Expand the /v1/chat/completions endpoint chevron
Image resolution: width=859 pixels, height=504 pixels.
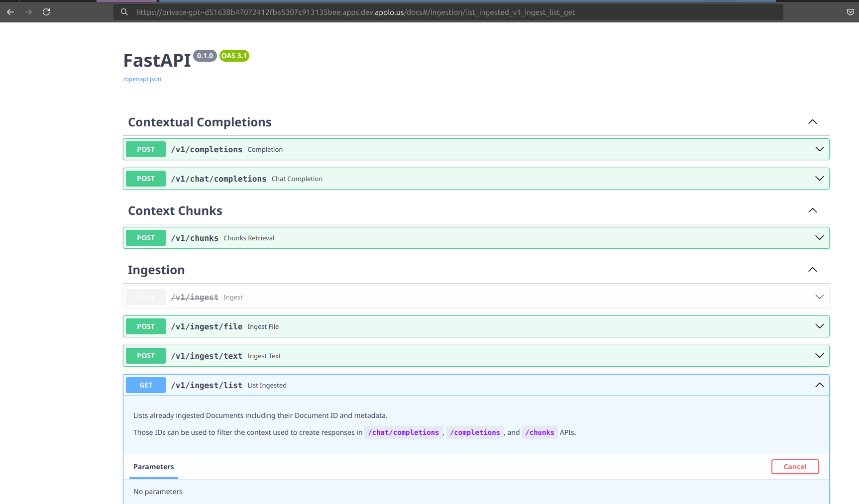[x=819, y=179]
